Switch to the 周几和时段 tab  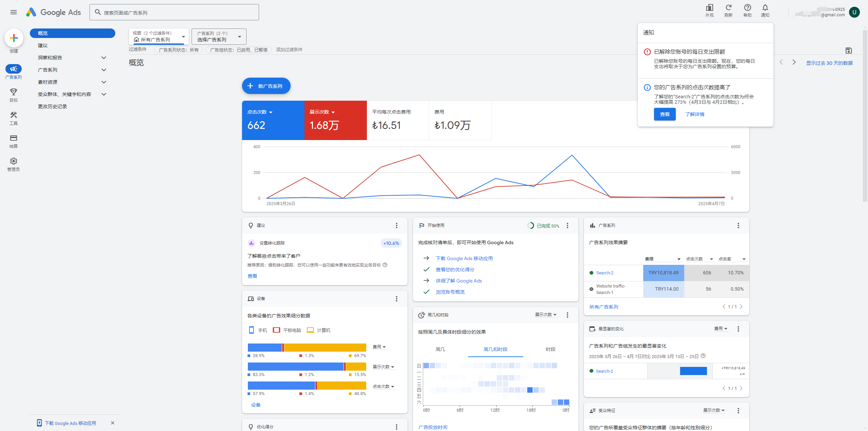495,349
